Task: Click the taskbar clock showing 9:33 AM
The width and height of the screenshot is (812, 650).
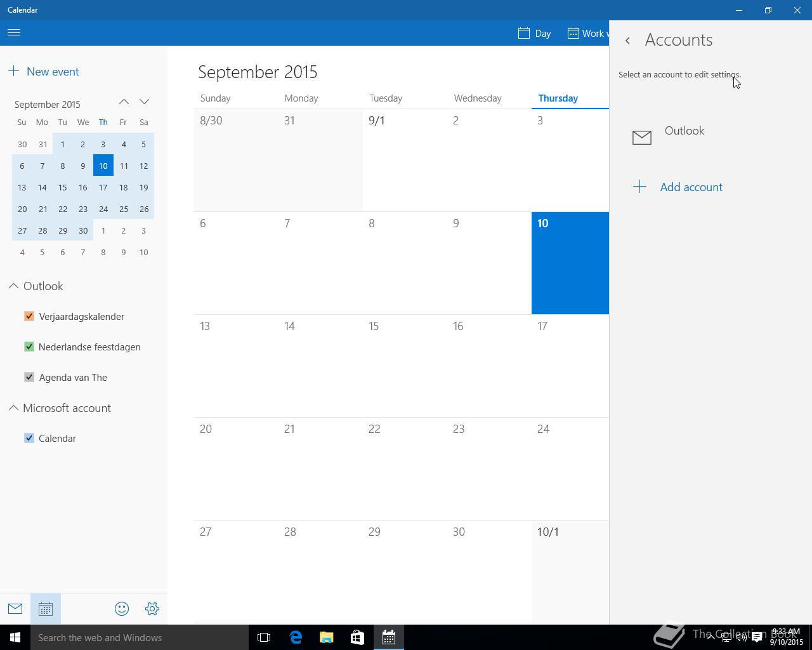Action: [787, 637]
